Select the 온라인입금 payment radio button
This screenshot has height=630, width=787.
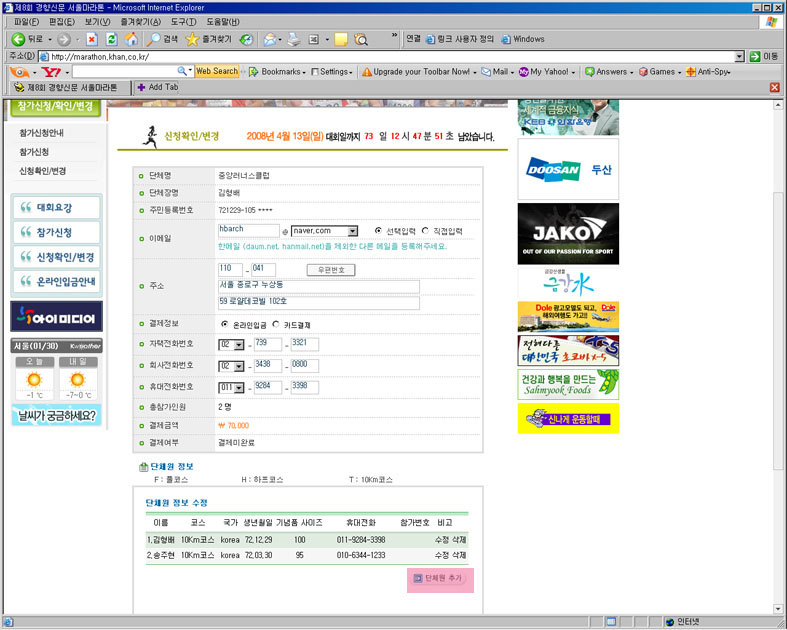tap(223, 325)
